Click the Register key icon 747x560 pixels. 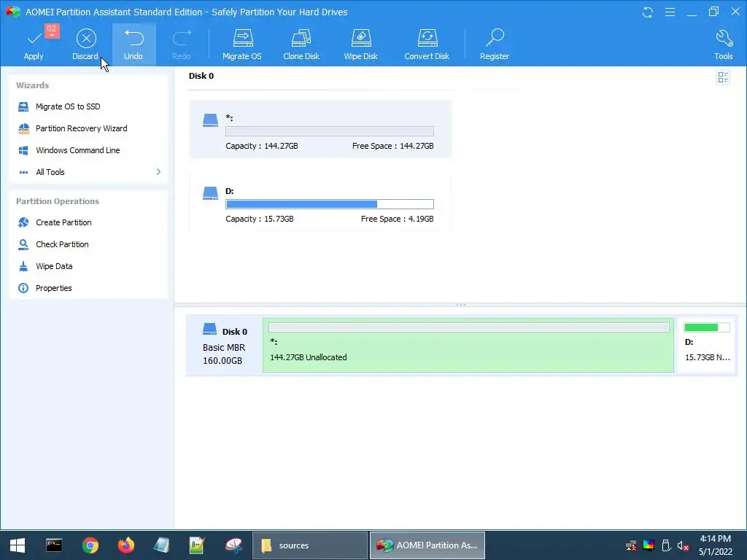tap(495, 38)
